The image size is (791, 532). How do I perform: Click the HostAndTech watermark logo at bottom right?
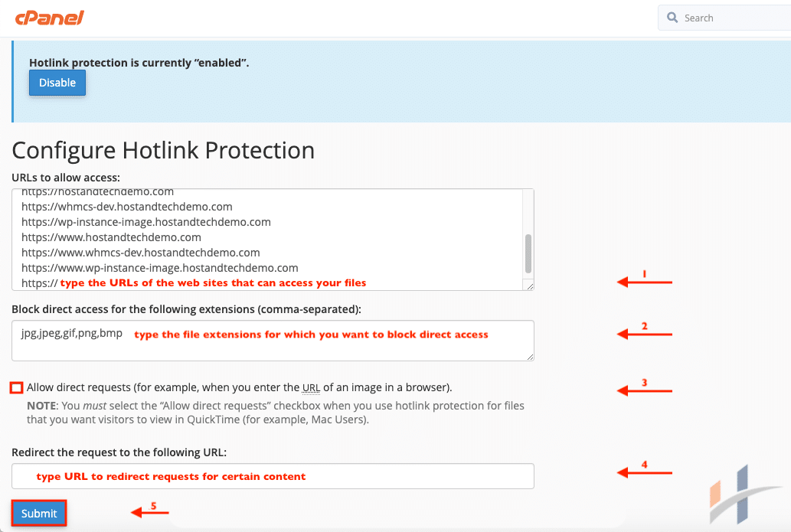click(x=731, y=494)
